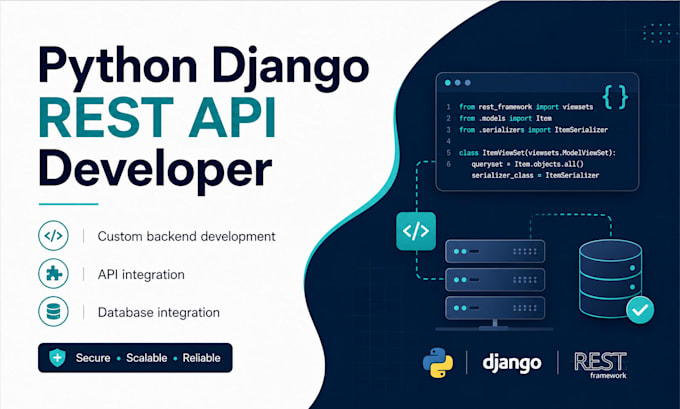Click code line "serializer_class = ItemSerializer"
This screenshot has height=409, width=680.
(535, 175)
